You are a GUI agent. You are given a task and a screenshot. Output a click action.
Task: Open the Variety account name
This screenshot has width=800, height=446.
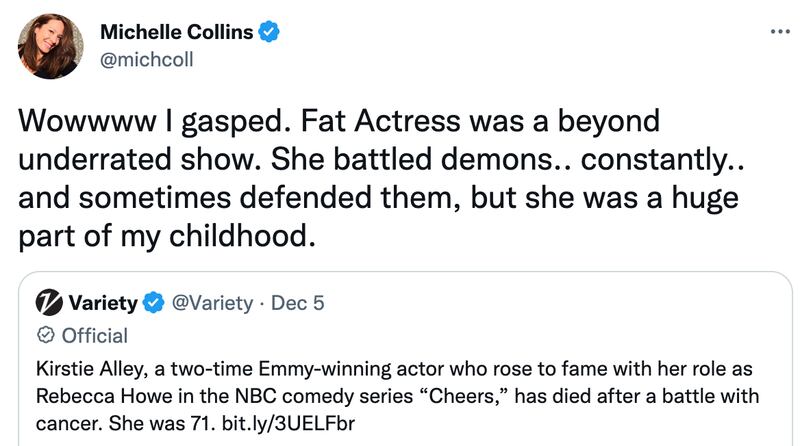tap(103, 303)
